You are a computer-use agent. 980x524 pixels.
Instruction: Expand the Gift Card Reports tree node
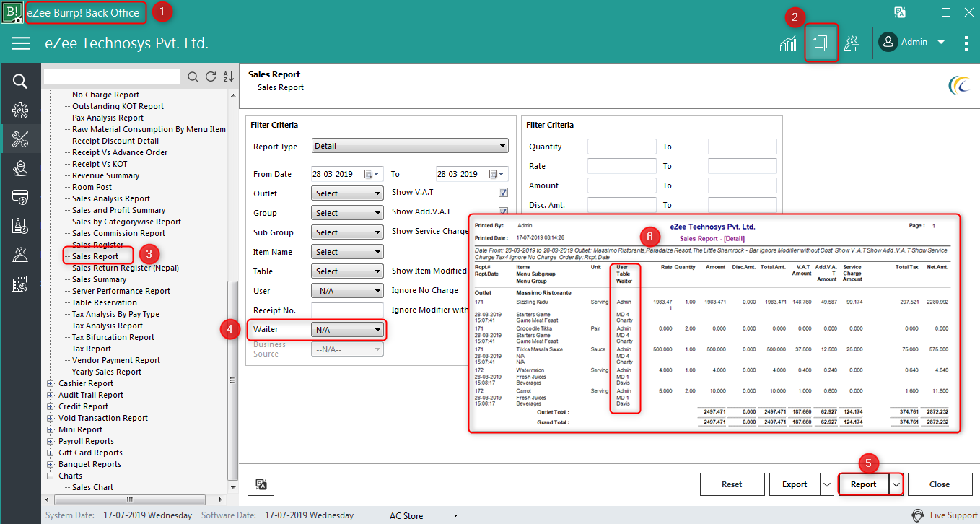tap(51, 453)
